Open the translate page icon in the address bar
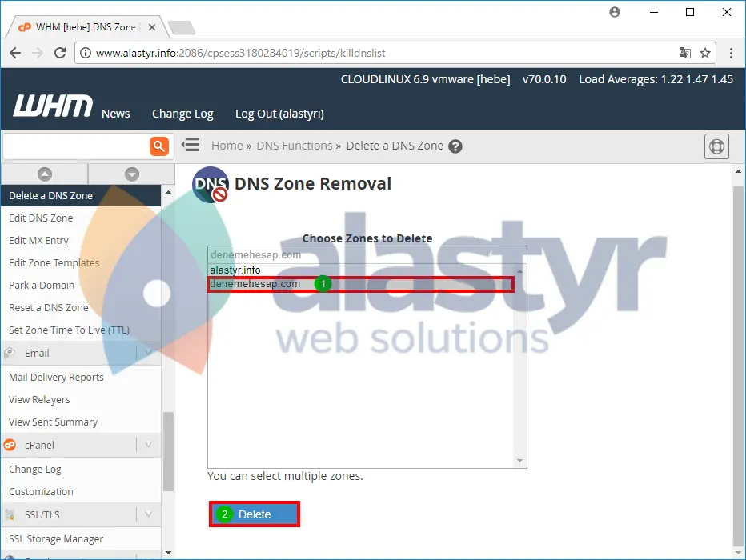 click(x=684, y=53)
